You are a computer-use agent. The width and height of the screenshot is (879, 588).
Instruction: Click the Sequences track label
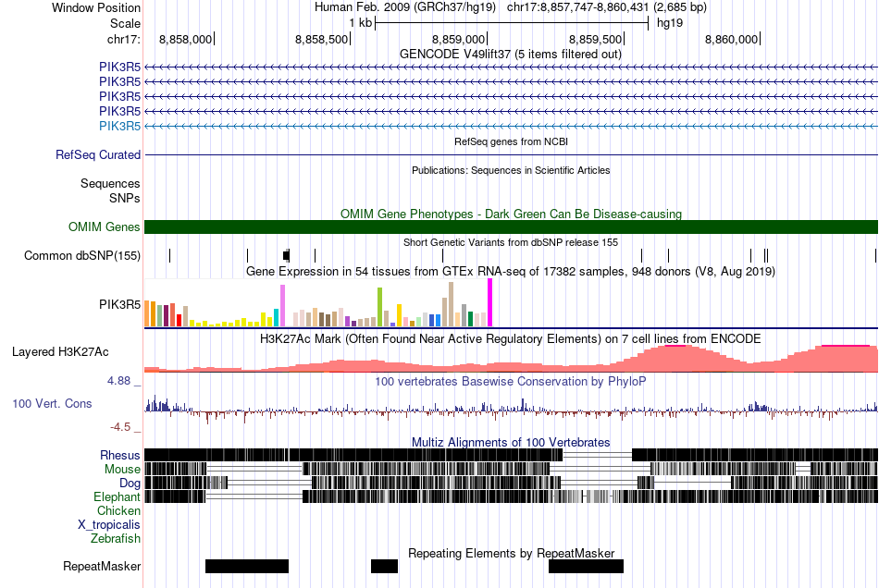(x=110, y=184)
